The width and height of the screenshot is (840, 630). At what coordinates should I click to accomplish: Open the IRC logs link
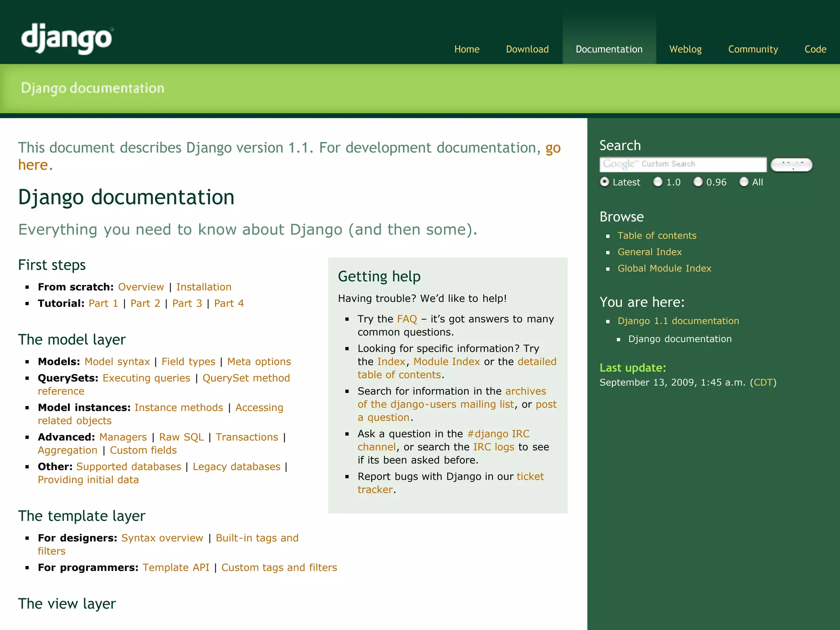point(494,447)
